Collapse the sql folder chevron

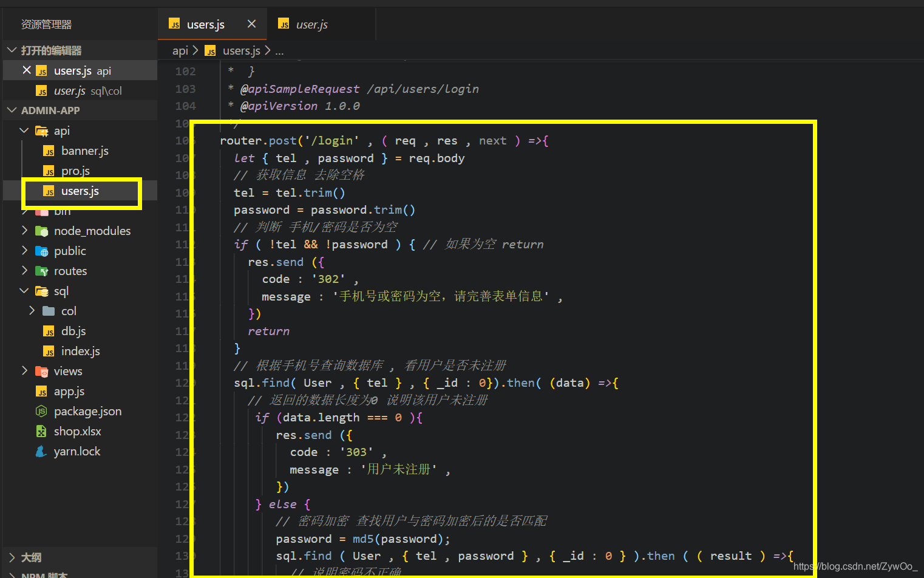point(24,291)
